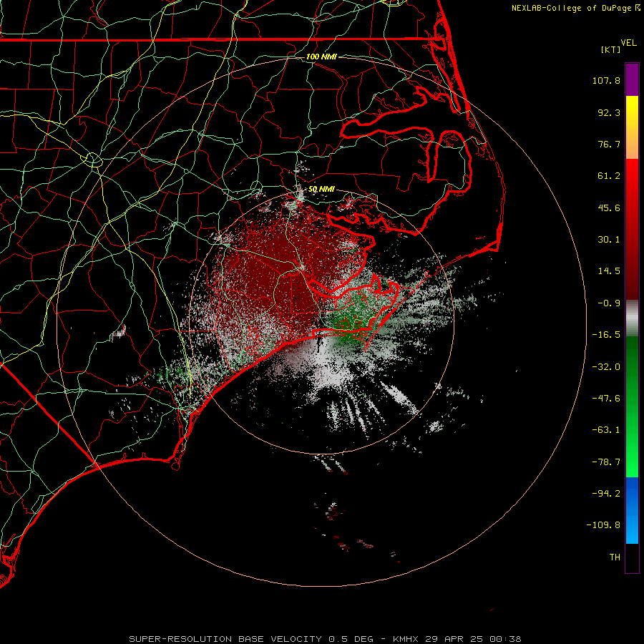644x644 pixels.
Task: Select the -32.0 velocity legend value
Action: (606, 367)
